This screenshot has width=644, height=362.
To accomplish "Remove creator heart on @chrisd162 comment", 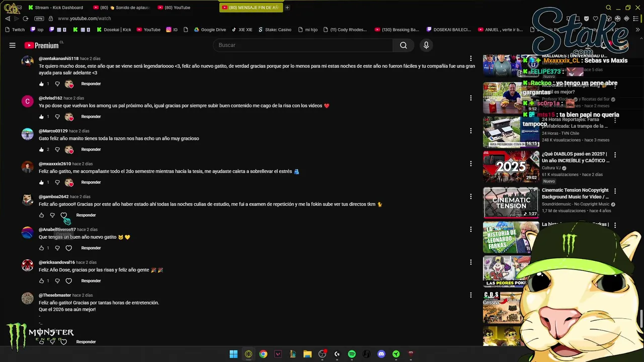I will click(69, 117).
